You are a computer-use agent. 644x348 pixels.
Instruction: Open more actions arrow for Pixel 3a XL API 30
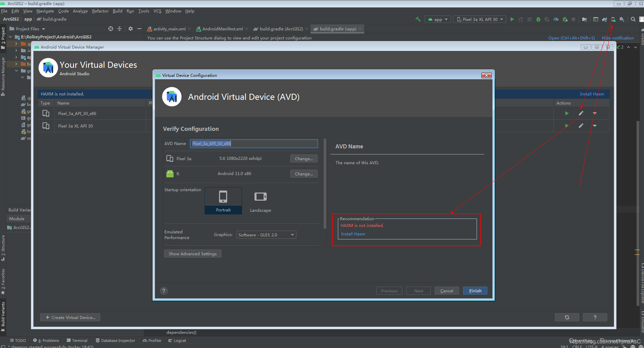[595, 126]
